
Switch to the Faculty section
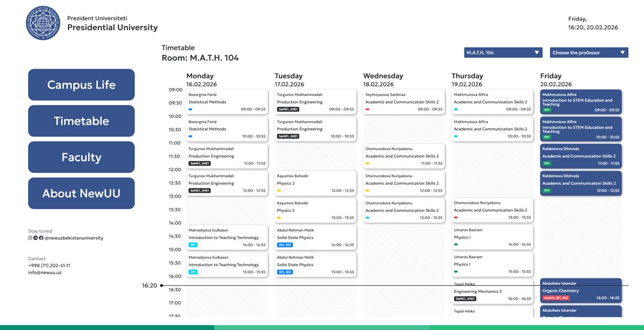tap(81, 157)
